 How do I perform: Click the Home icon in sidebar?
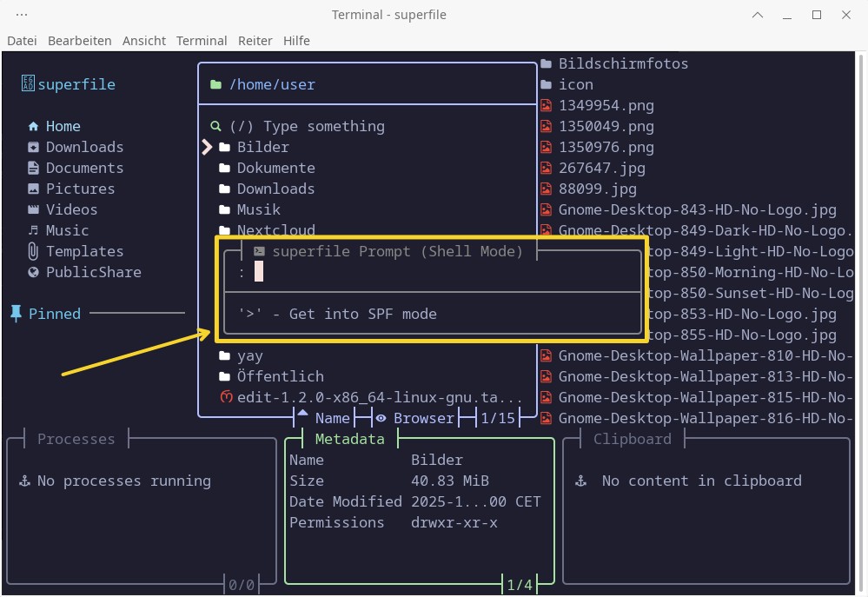pos(33,126)
